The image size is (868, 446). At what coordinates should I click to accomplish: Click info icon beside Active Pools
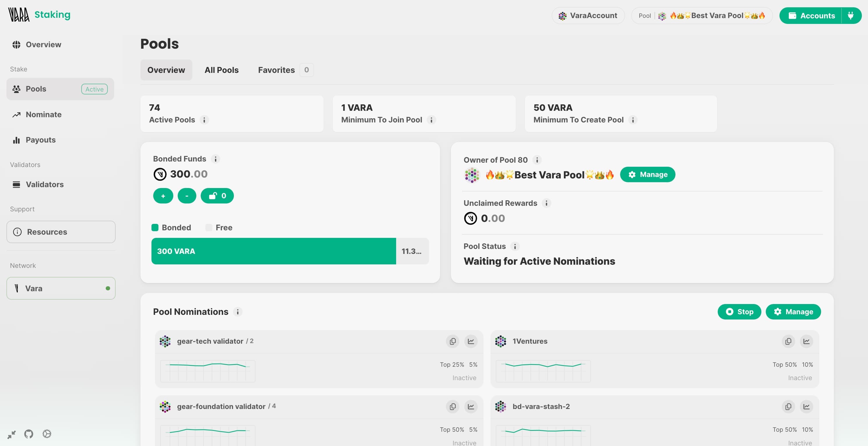tap(204, 120)
